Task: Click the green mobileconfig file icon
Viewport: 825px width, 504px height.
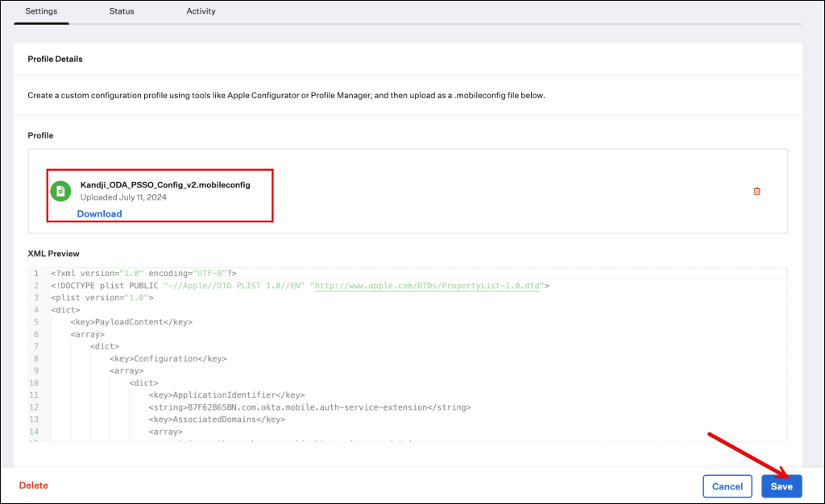Action: click(60, 191)
